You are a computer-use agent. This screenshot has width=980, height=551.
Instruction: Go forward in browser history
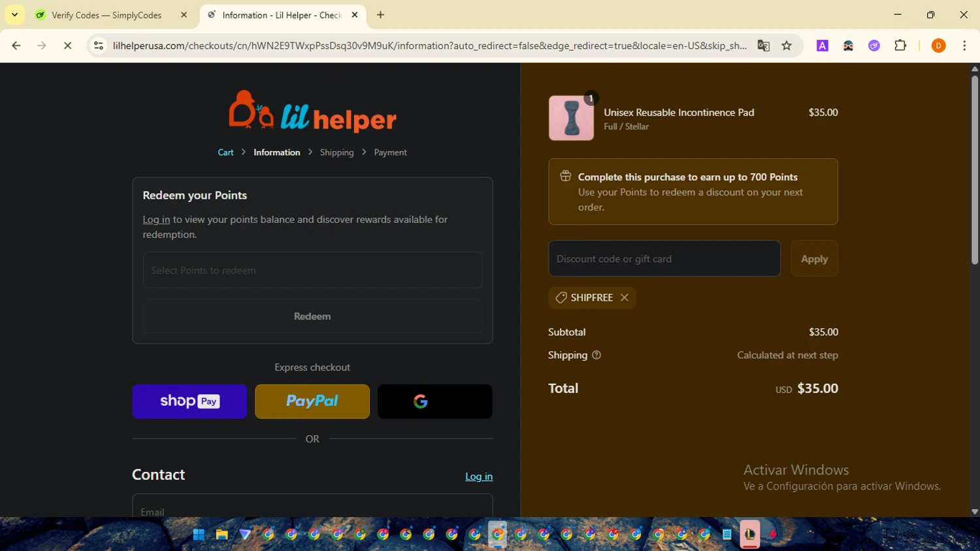point(42,46)
